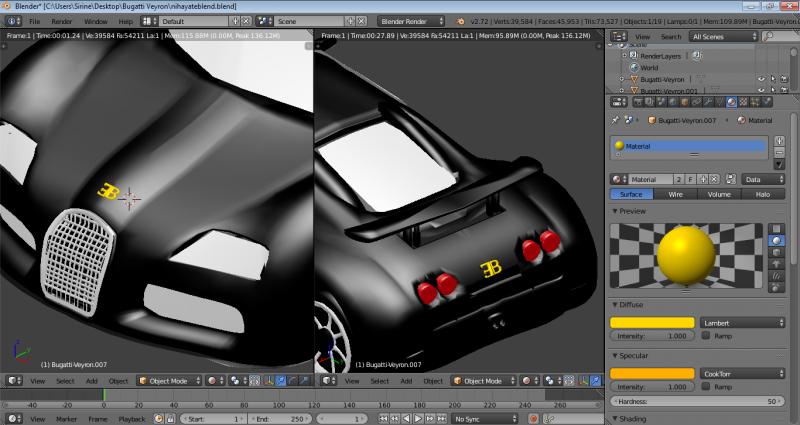Open the Material tab in properties editor
The image size is (800, 425).
click(x=731, y=101)
